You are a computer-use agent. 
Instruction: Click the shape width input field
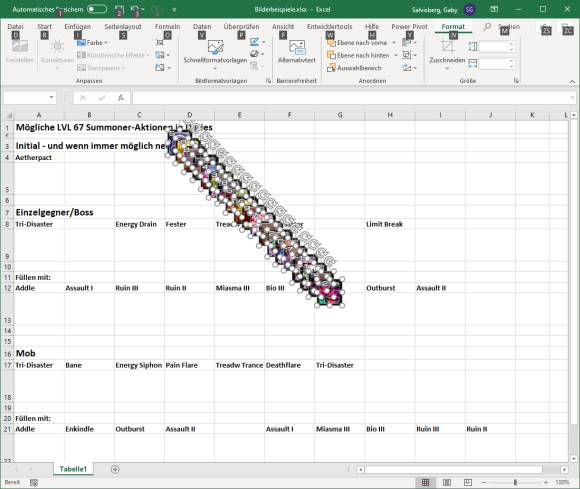493,64
